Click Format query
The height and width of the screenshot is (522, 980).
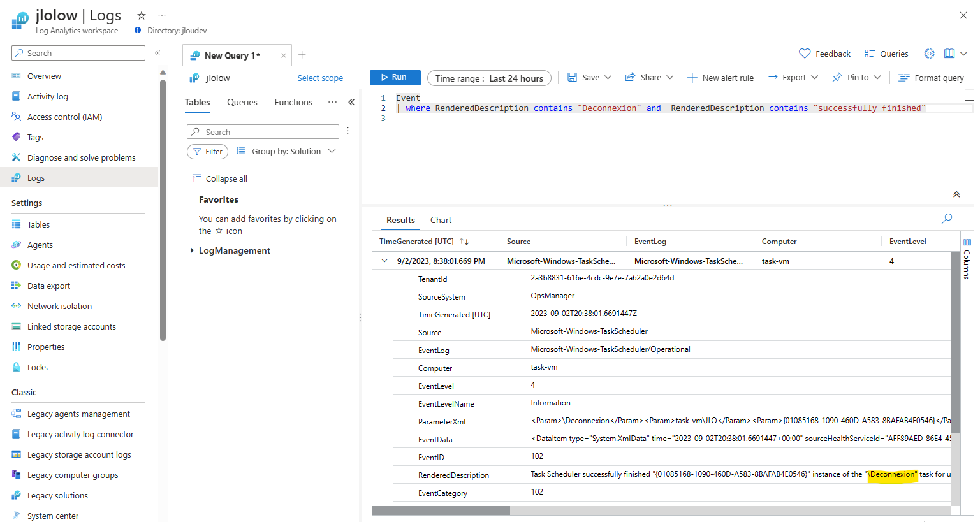coord(931,78)
